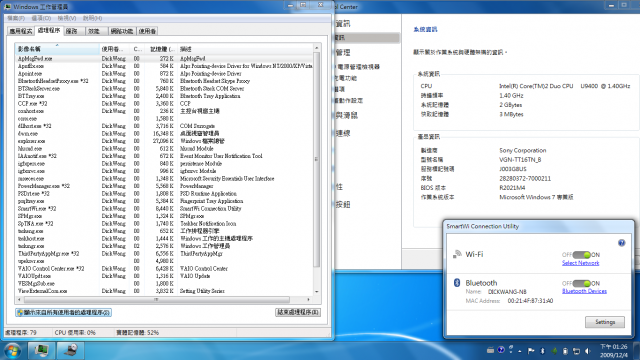Switch to the 服務 tab

[x=74, y=31]
